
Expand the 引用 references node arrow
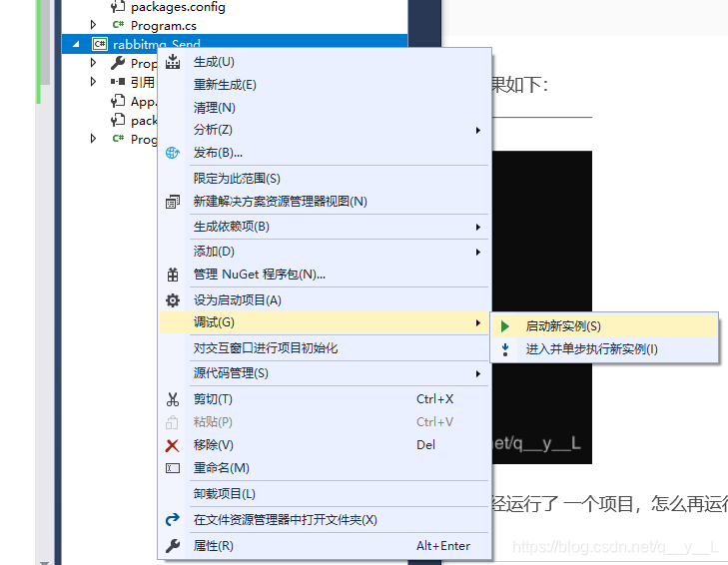tap(93, 82)
